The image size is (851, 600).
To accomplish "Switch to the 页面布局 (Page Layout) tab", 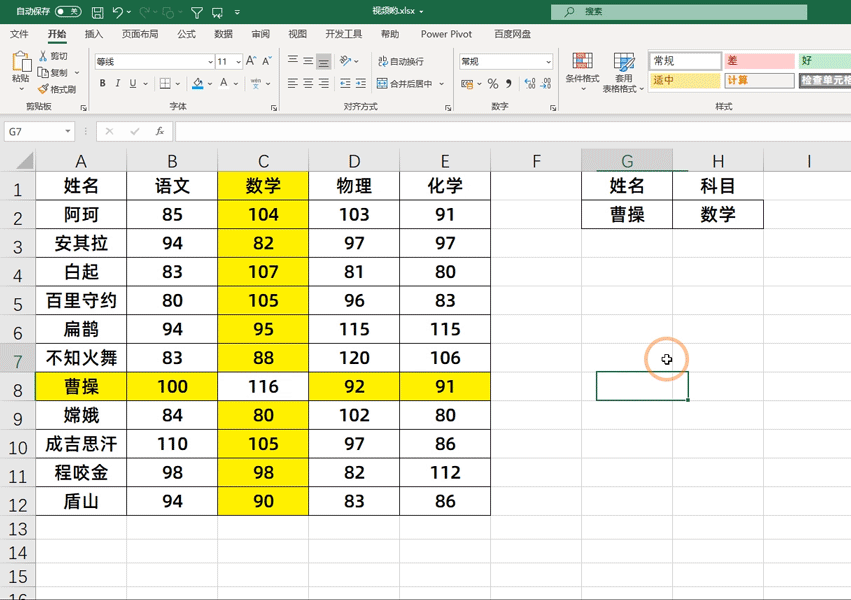I will (x=140, y=34).
